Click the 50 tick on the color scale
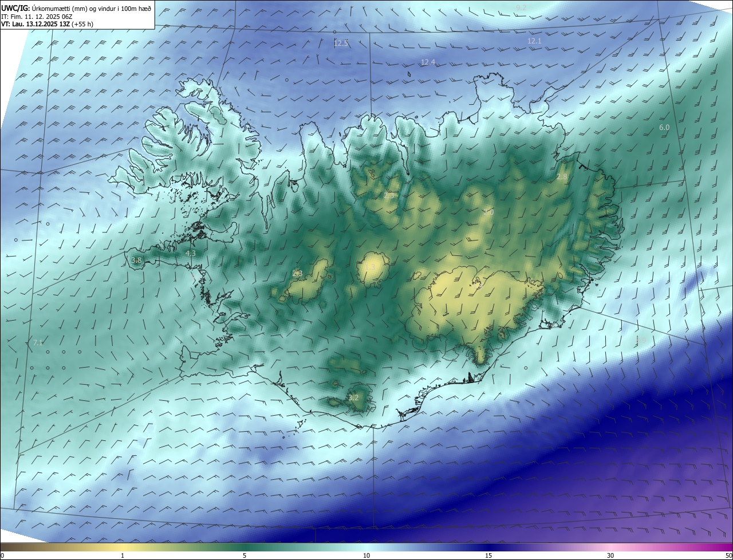Viewport: 733px width, 560px height. point(728,555)
